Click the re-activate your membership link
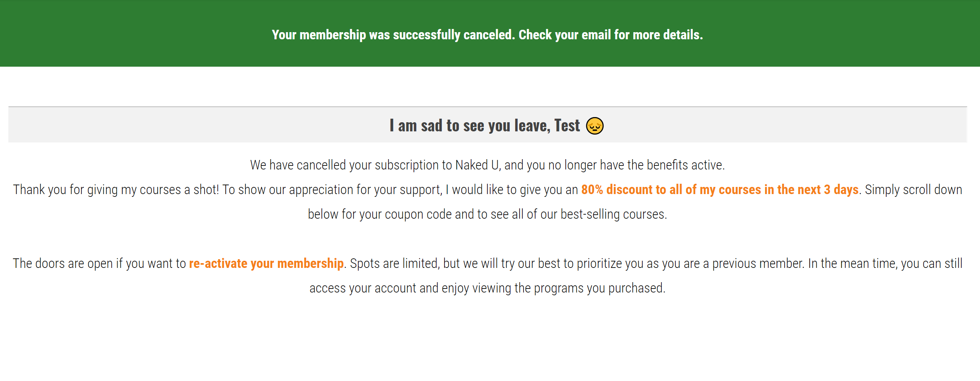Viewport: 980px width, 381px height. tap(266, 264)
